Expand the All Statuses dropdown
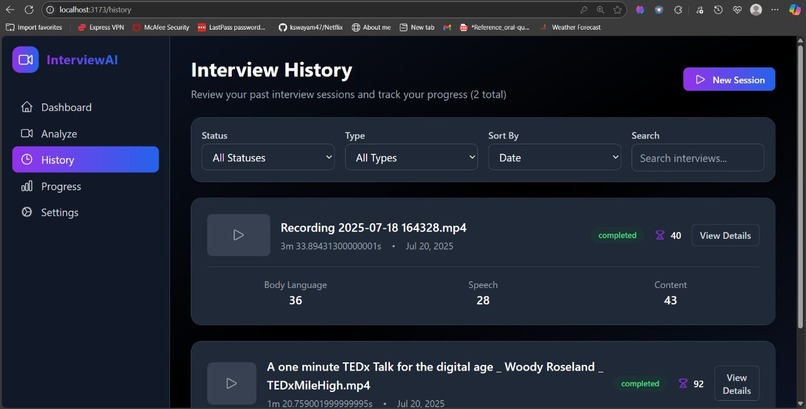The height and width of the screenshot is (409, 806). pos(268,157)
